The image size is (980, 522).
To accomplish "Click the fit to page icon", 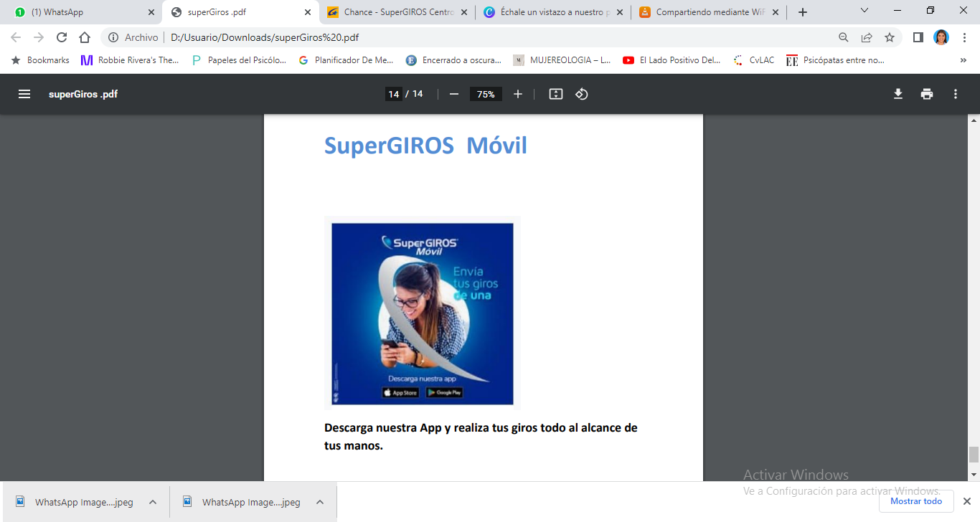I will (x=556, y=94).
